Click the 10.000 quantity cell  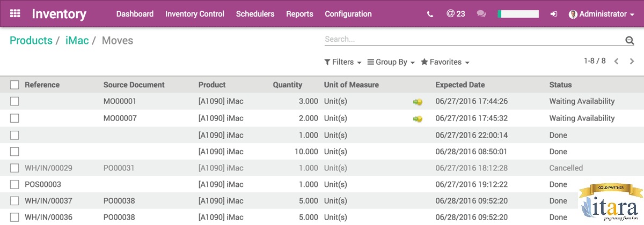(306, 152)
